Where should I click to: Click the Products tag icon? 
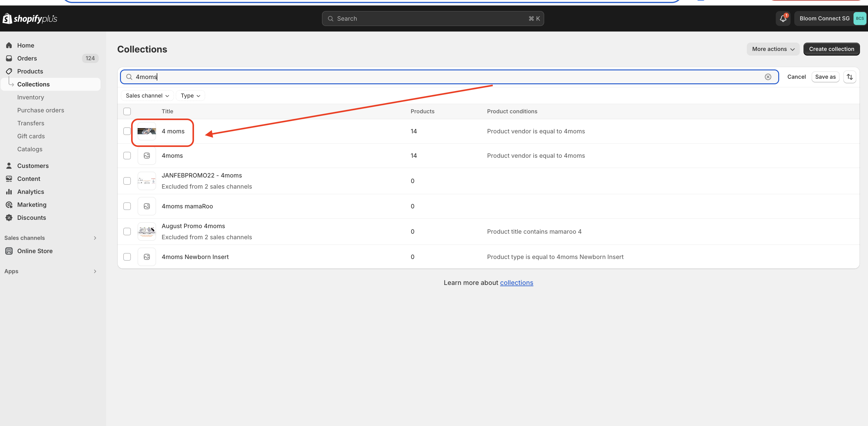(9, 71)
